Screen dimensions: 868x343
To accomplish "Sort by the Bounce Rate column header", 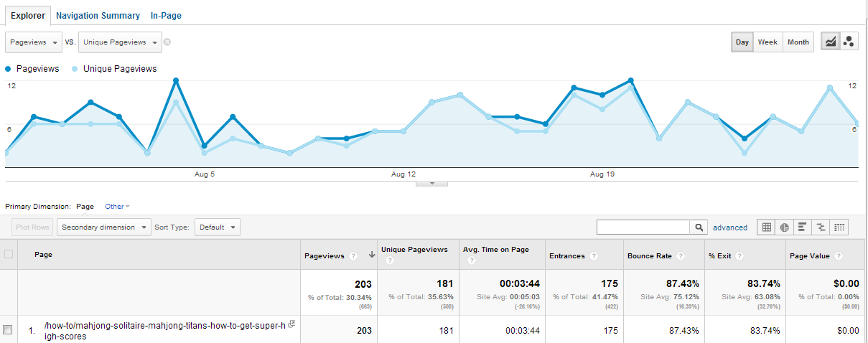I will [x=648, y=255].
